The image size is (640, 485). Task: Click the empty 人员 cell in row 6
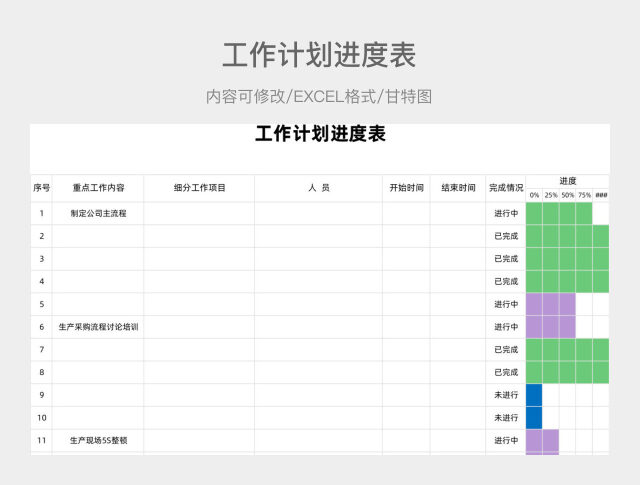click(318, 327)
